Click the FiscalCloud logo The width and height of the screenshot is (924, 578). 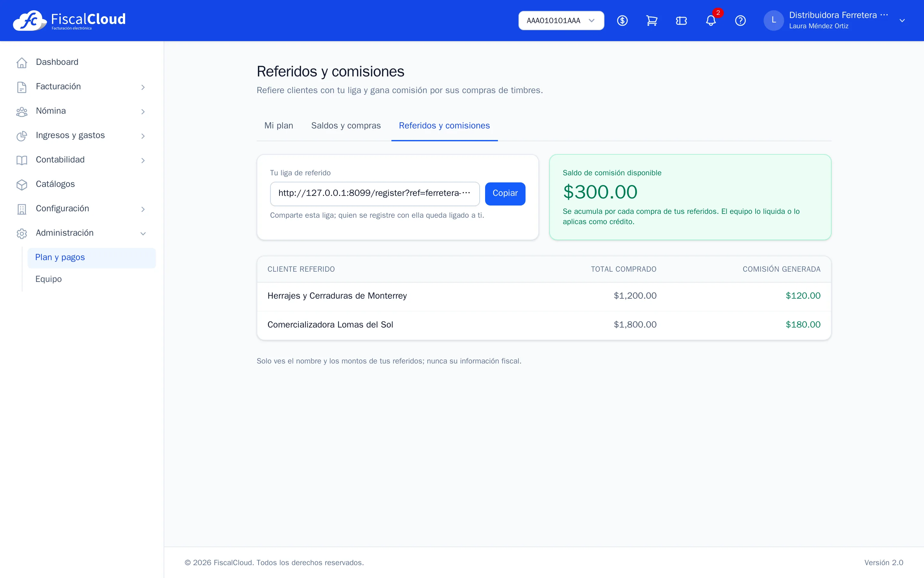pos(69,21)
